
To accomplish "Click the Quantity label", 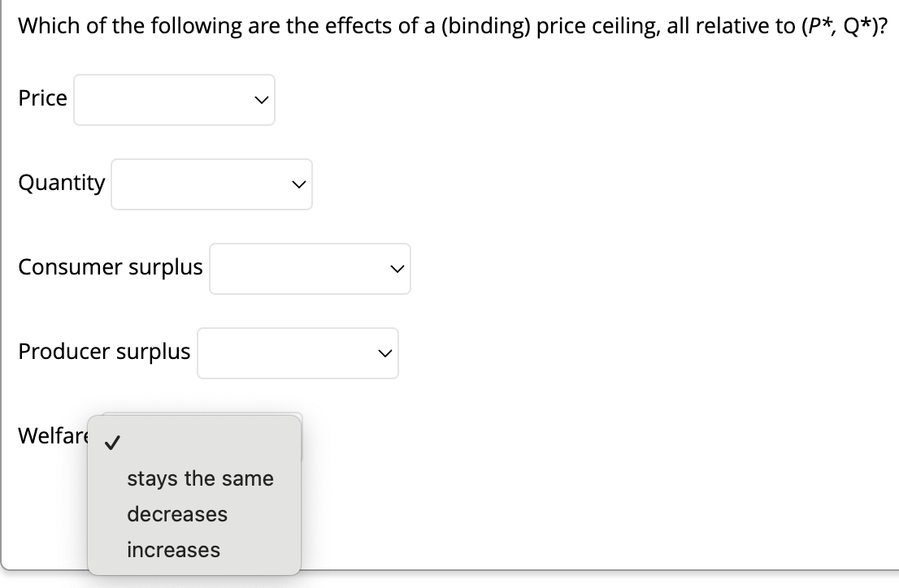I will [61, 183].
